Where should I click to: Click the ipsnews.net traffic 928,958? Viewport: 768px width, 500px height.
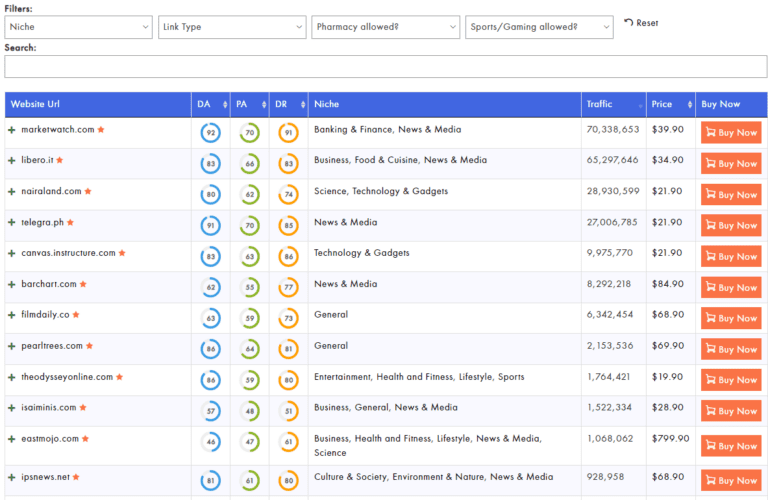(605, 476)
